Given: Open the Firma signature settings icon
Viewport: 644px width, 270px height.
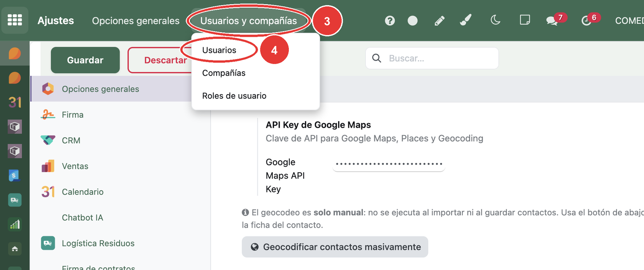Looking at the screenshot, I should (x=48, y=115).
